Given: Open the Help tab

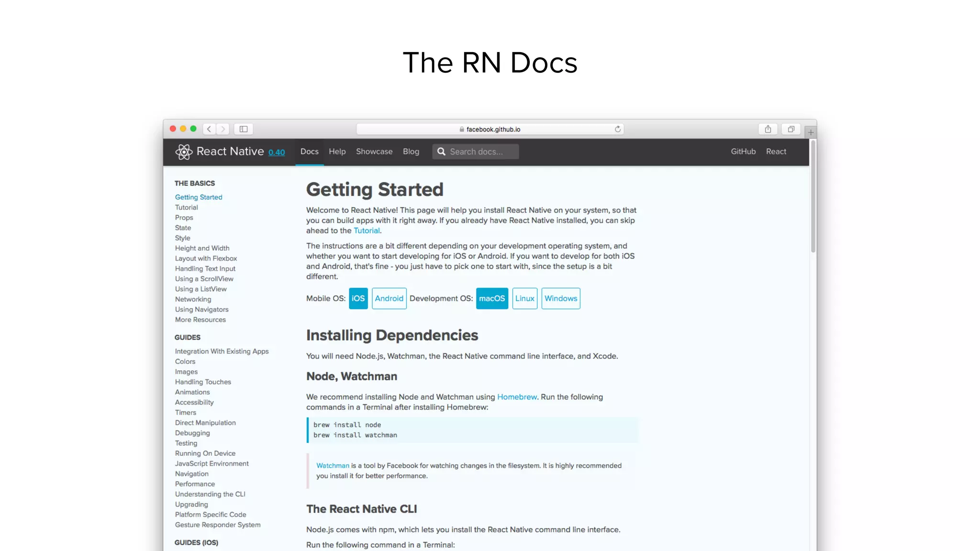Looking at the screenshot, I should (x=337, y=152).
